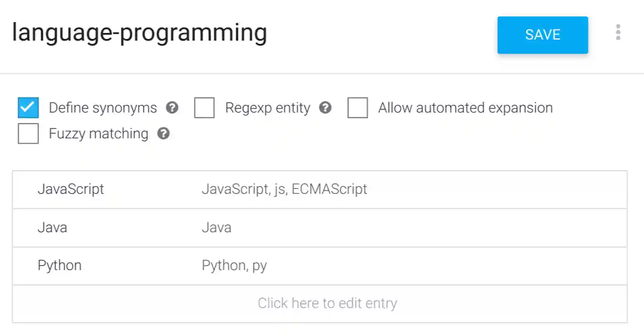
Task: Enable Allow automated expansion
Action: click(x=358, y=108)
